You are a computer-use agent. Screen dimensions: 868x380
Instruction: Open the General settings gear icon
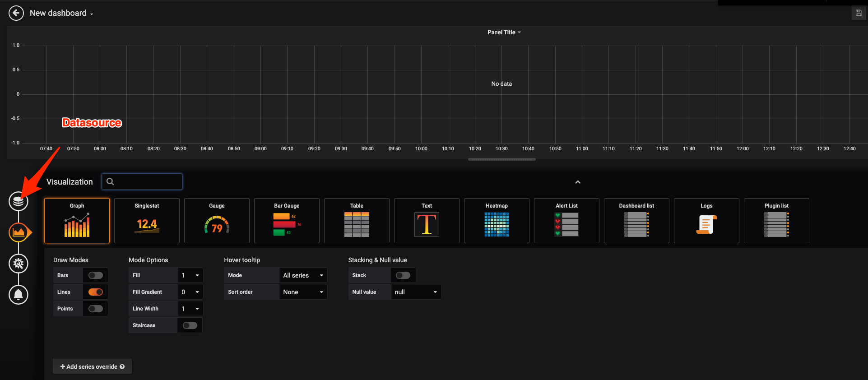click(19, 264)
